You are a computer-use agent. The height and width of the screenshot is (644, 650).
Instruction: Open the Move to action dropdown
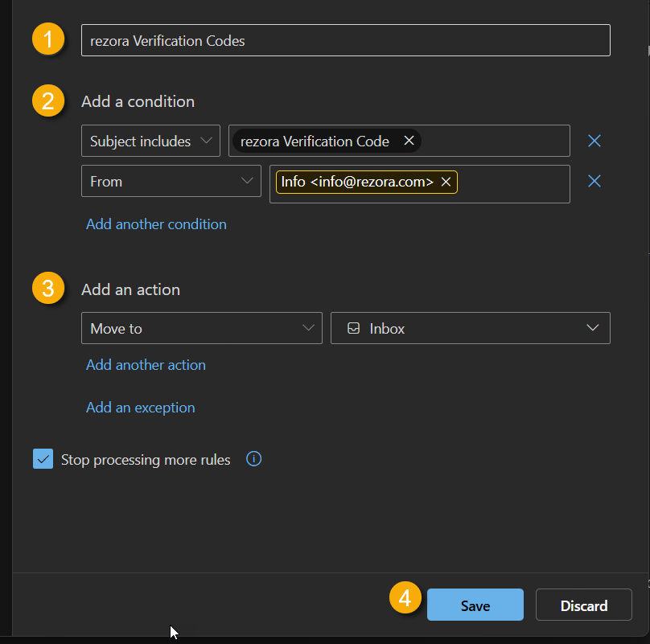(x=201, y=328)
